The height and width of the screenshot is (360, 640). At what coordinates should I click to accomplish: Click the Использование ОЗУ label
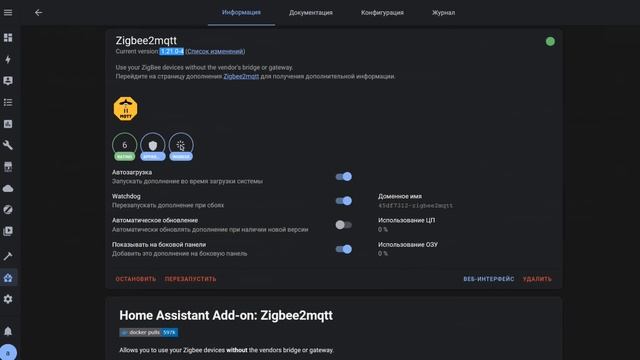point(408,244)
